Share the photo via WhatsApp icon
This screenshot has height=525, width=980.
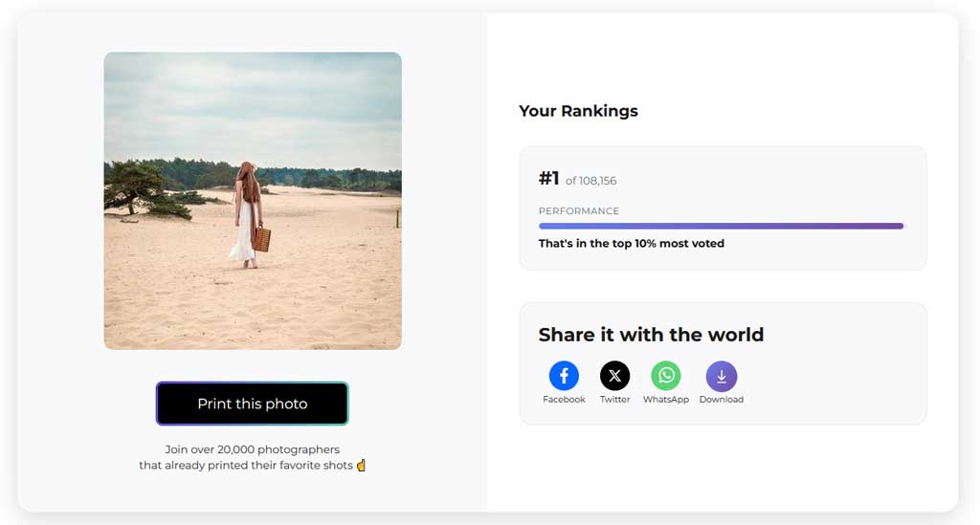click(666, 375)
